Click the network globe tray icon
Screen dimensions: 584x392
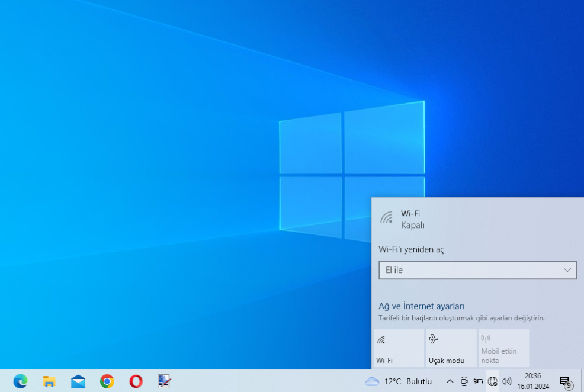pos(492,381)
